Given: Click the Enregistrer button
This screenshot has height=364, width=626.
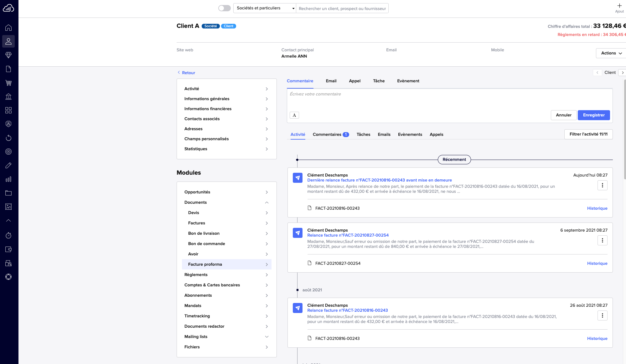Looking at the screenshot, I should (593, 115).
